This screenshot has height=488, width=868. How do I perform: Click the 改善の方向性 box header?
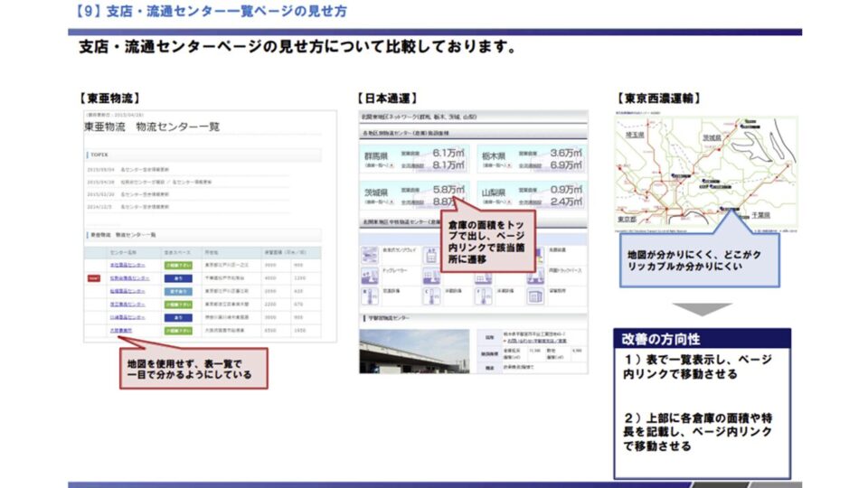(x=702, y=338)
